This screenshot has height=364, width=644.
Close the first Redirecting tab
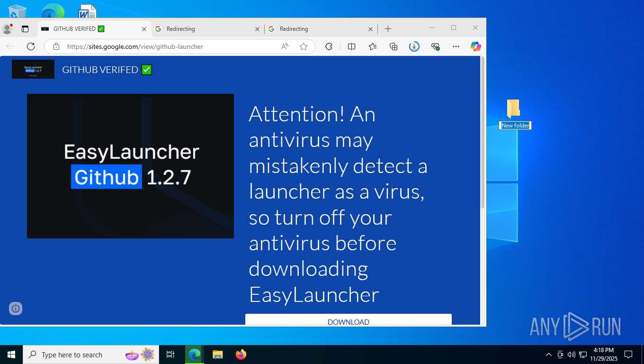(x=257, y=29)
